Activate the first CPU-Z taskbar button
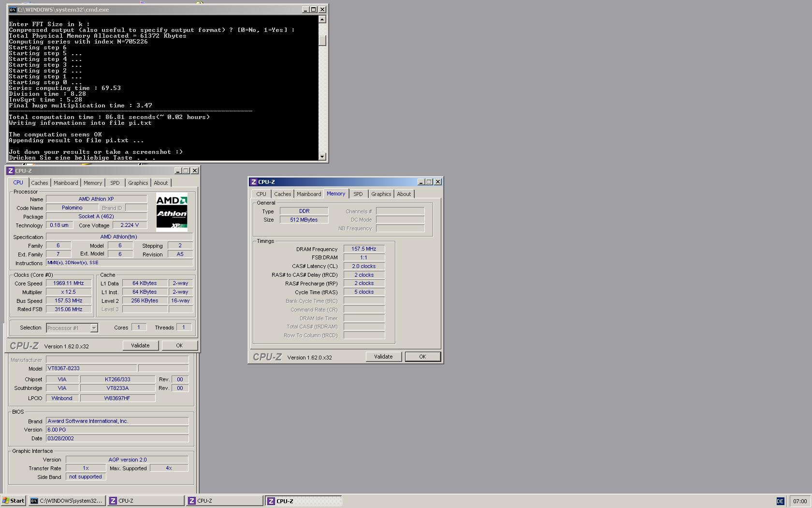The height and width of the screenshot is (508, 812). [x=145, y=501]
